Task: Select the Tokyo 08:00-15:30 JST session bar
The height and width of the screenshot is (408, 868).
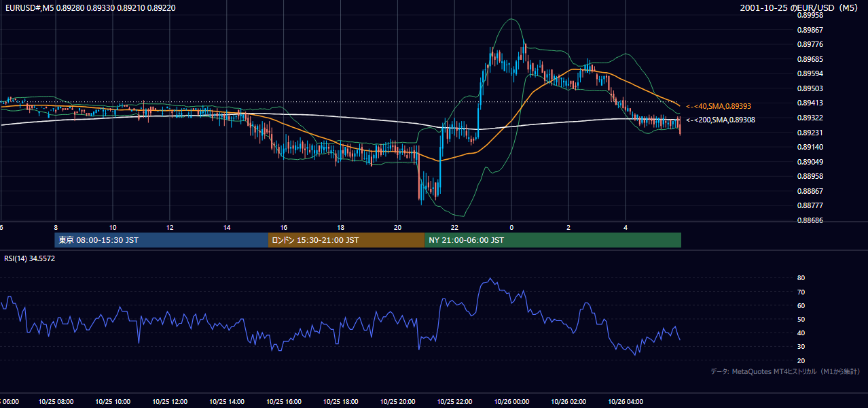Action: 162,240
